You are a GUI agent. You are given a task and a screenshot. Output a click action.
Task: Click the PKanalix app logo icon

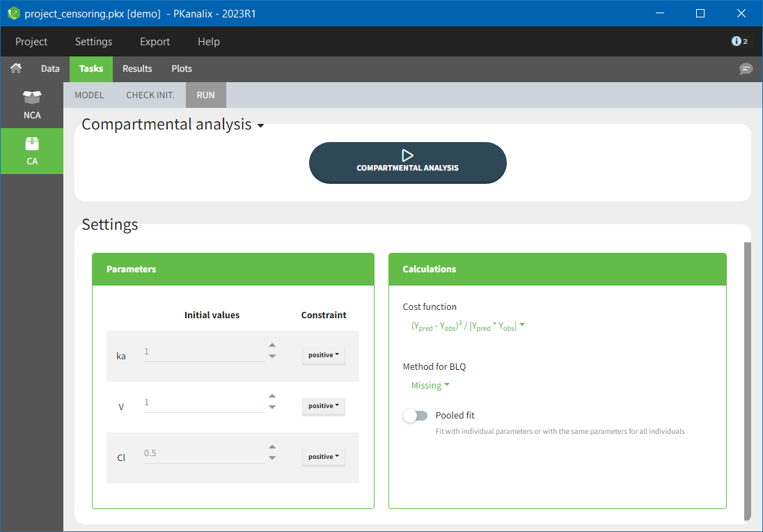pyautogui.click(x=13, y=13)
